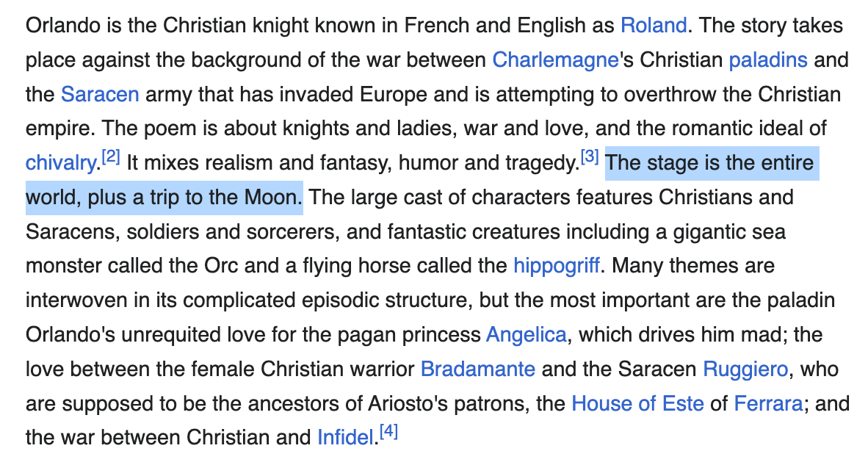The width and height of the screenshot is (868, 476).
Task: Open the Roland link
Action: click(x=654, y=26)
